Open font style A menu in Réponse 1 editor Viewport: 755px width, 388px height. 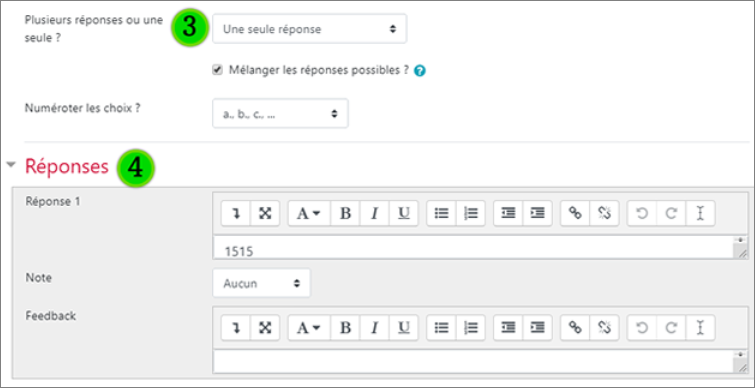309,213
